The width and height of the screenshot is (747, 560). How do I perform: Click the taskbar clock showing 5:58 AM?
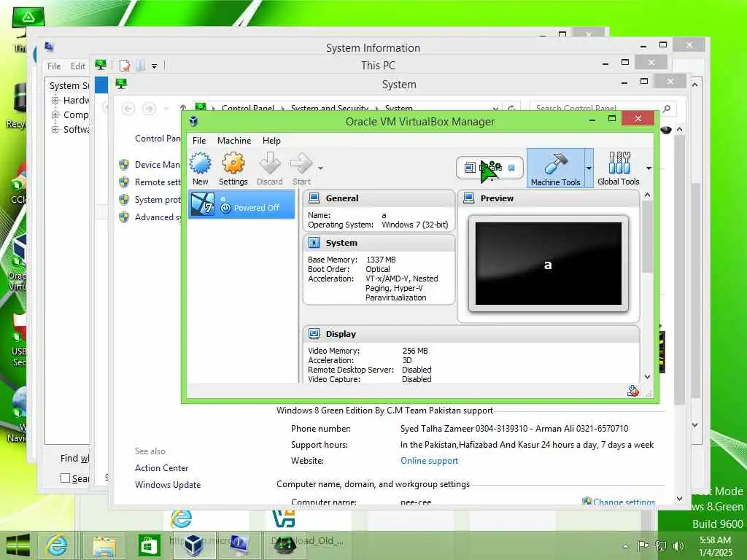(715, 545)
